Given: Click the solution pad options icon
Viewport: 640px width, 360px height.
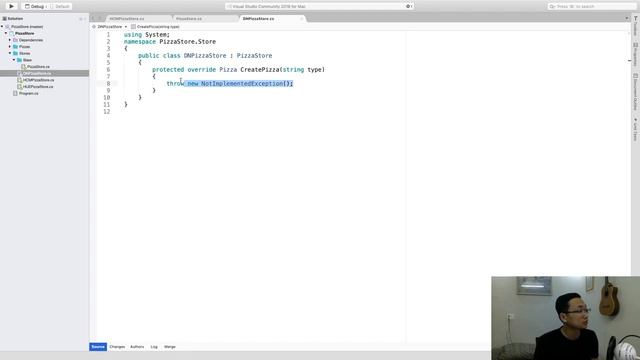Looking at the screenshot, I should click(80, 19).
